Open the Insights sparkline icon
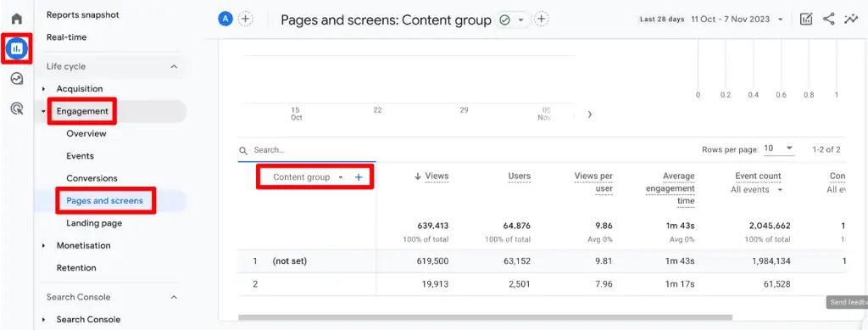 click(850, 19)
